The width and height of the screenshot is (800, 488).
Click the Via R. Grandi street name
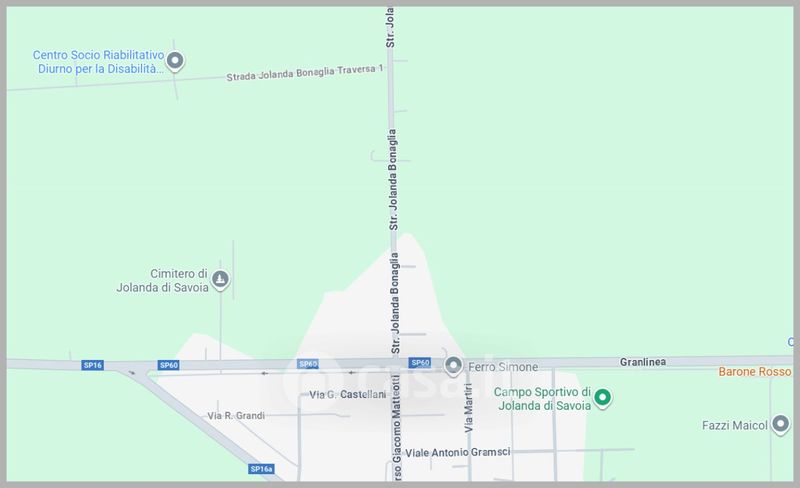coord(236,416)
